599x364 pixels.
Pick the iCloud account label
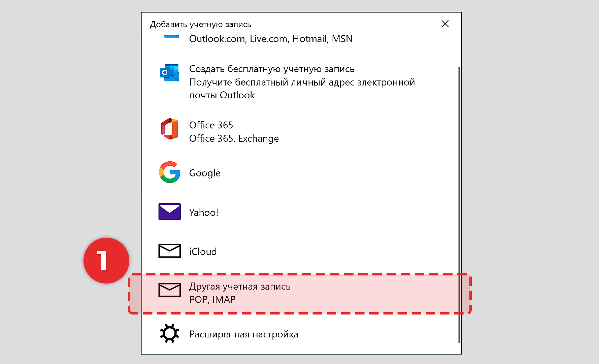point(203,252)
